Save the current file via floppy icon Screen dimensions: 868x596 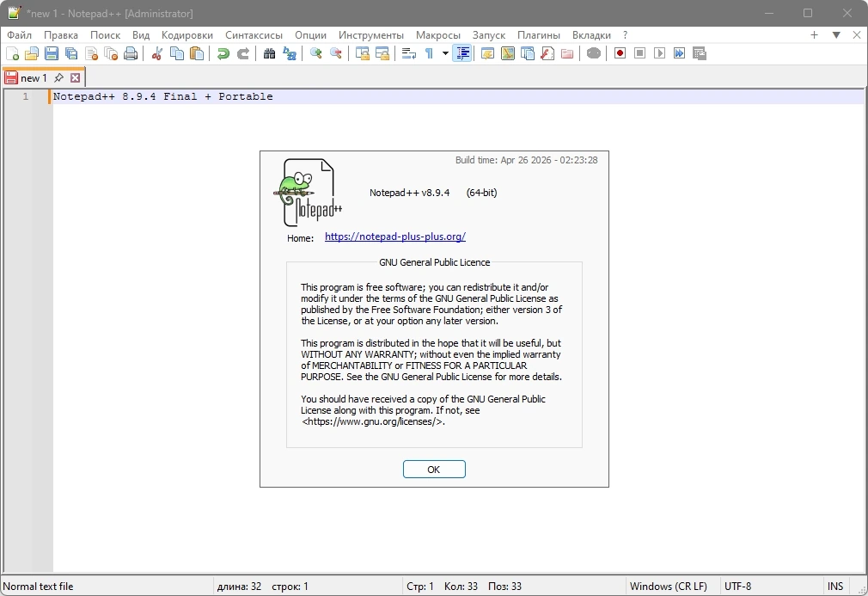coord(52,53)
